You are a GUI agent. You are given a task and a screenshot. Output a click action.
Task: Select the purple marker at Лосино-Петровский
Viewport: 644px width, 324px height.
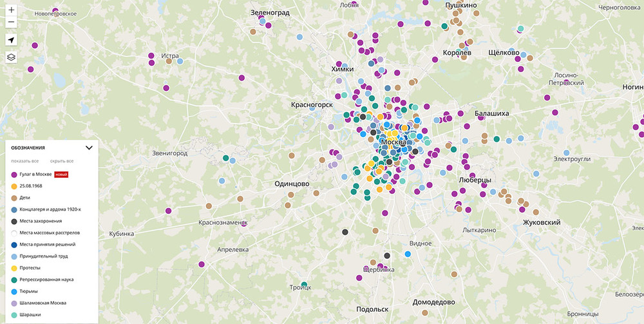566,82
